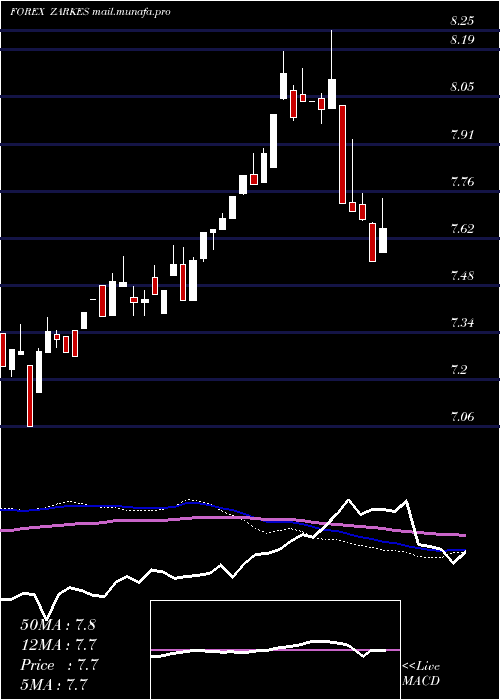Click the tallest red candlestick after the peak
This screenshot has width=500, height=700.
click(342, 154)
